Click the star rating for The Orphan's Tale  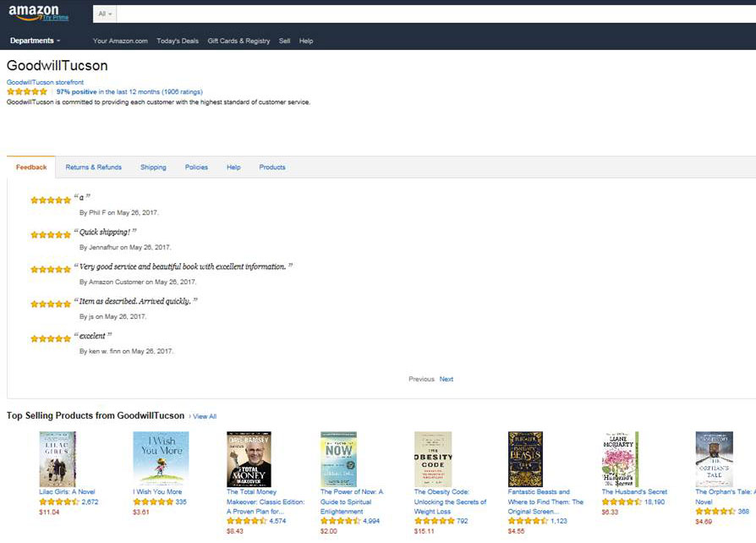click(715, 512)
